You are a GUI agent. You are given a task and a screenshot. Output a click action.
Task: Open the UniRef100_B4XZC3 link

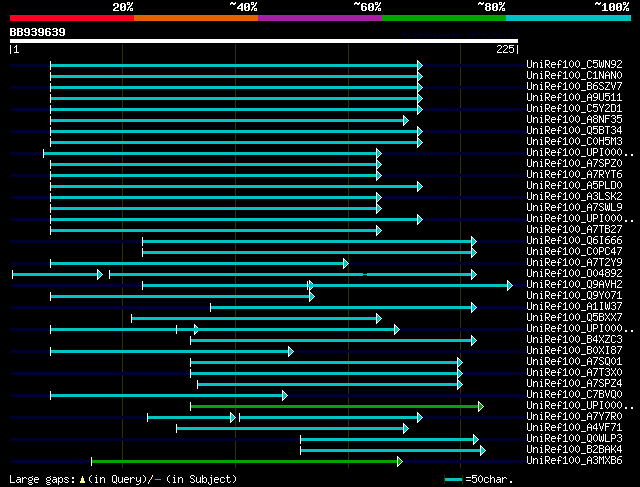coord(574,340)
